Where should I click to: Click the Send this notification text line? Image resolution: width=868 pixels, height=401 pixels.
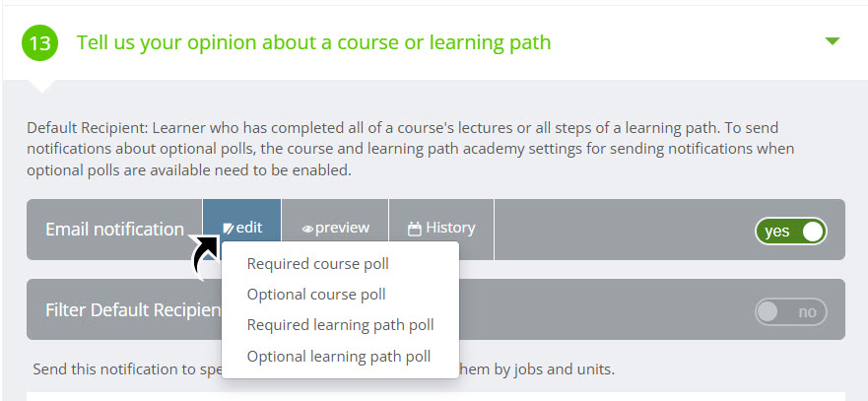[x=324, y=368]
